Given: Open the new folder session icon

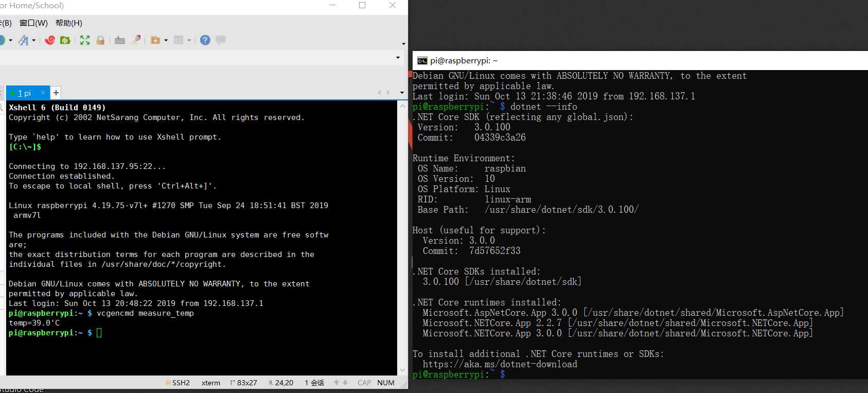Looking at the screenshot, I should pos(155,40).
